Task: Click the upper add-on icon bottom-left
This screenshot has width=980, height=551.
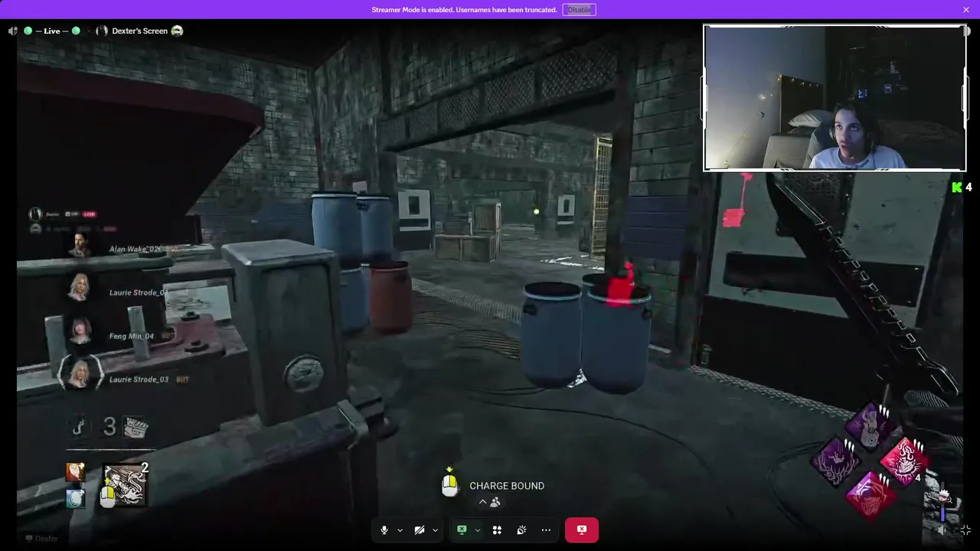Action: [75, 472]
